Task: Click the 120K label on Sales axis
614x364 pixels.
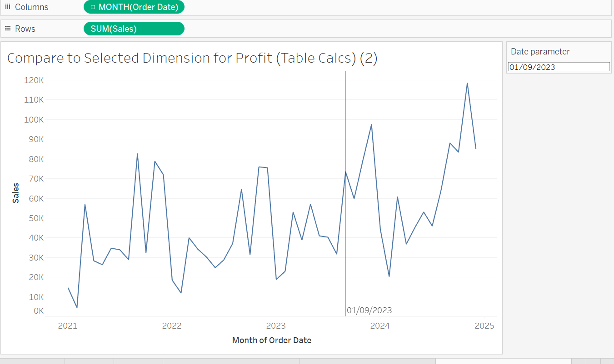Action: coord(34,80)
